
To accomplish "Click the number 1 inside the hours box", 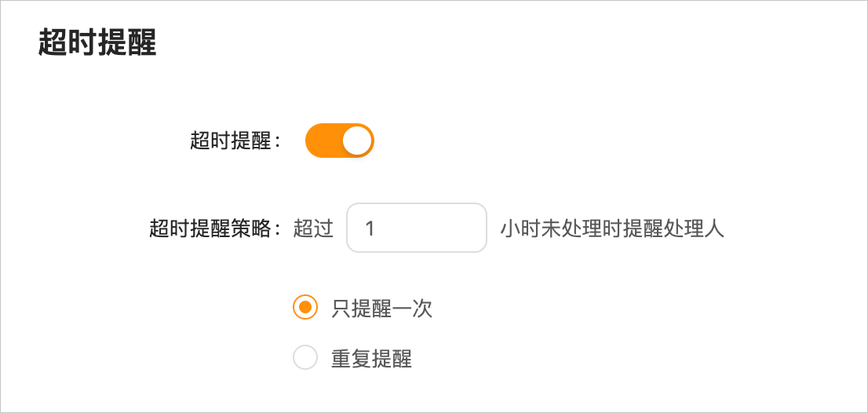I will 370,228.
